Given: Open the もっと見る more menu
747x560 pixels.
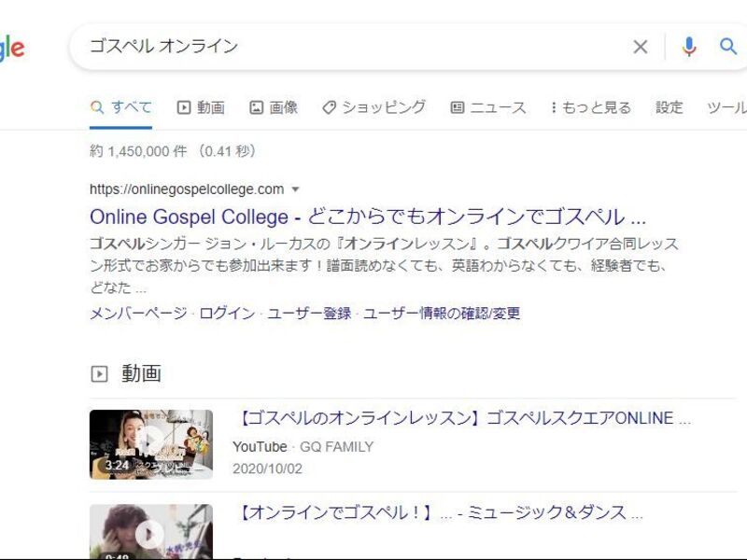Looking at the screenshot, I should (590, 107).
